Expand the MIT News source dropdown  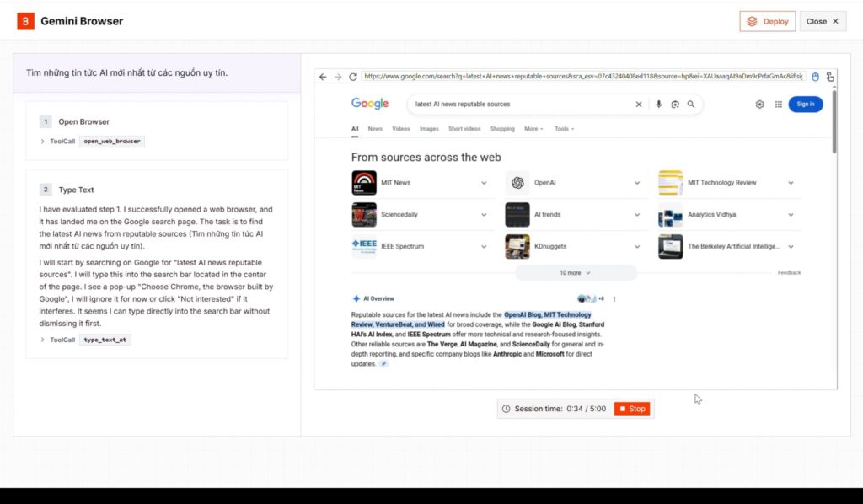(483, 182)
